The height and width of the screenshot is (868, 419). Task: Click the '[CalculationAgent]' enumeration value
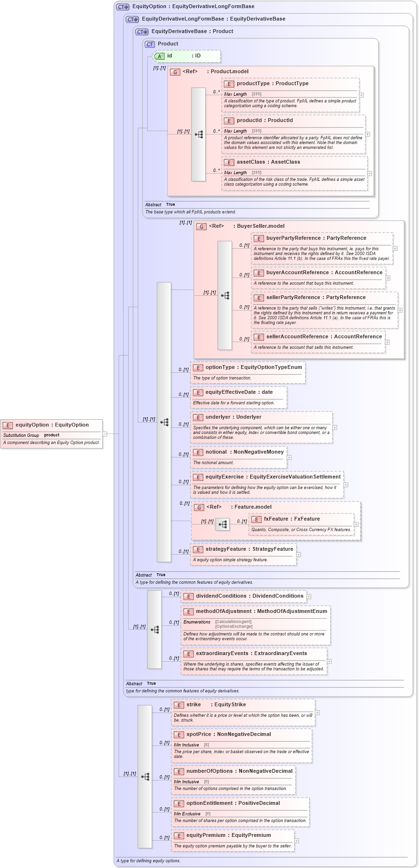(233, 622)
